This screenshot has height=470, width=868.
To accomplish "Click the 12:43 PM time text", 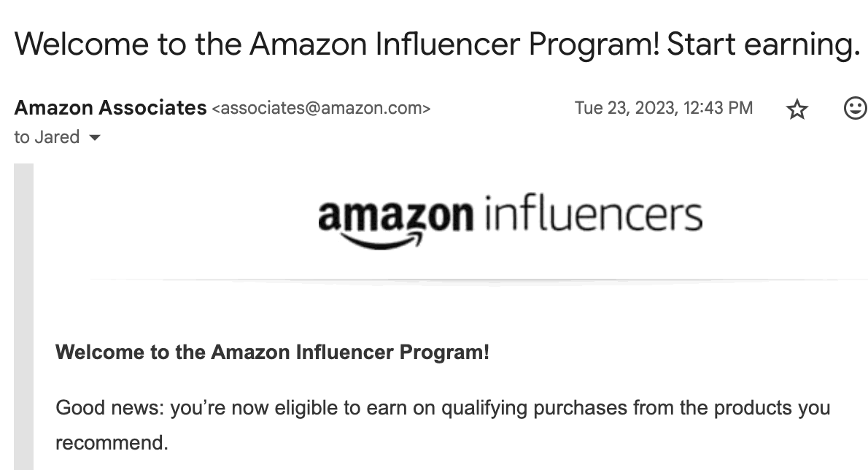I will 718,107.
